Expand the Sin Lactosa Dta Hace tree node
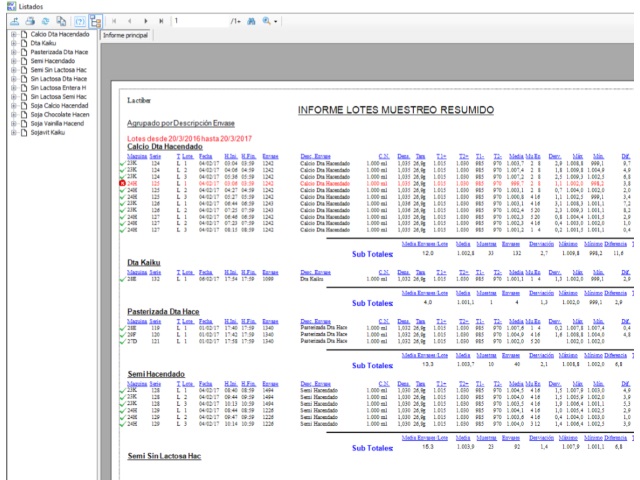 pos(13,79)
